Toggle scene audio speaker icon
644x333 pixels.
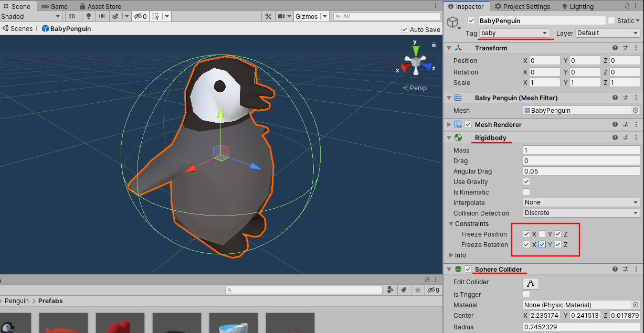pyautogui.click(x=102, y=16)
